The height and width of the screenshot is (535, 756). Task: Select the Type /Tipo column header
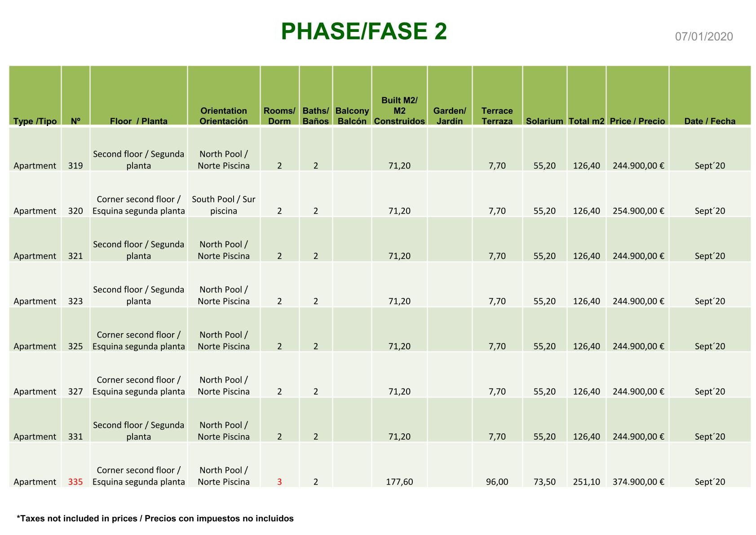click(35, 121)
